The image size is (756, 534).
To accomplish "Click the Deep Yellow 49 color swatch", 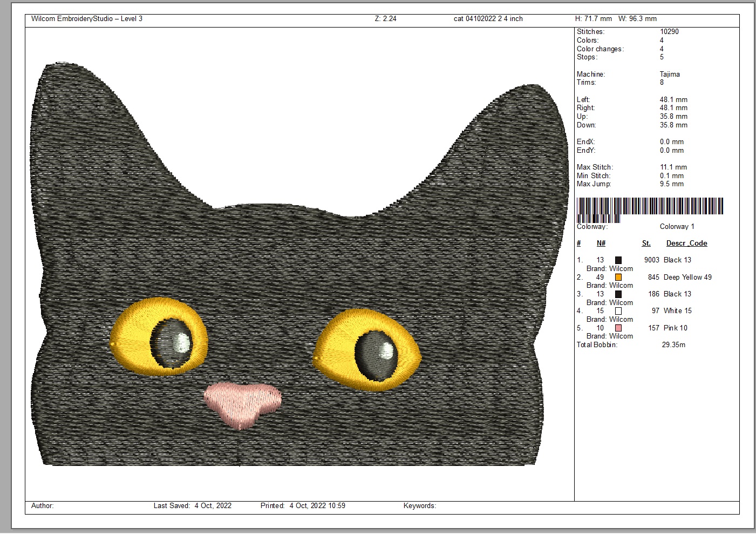I will (618, 277).
